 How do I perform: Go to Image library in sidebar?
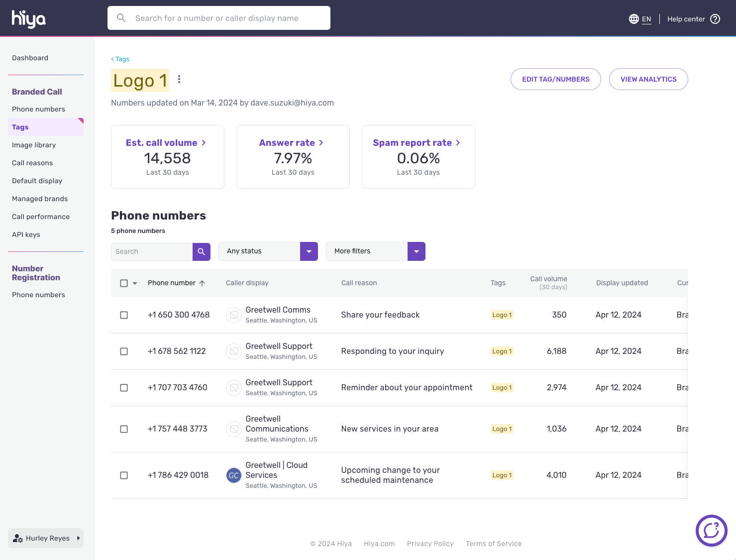(x=34, y=145)
